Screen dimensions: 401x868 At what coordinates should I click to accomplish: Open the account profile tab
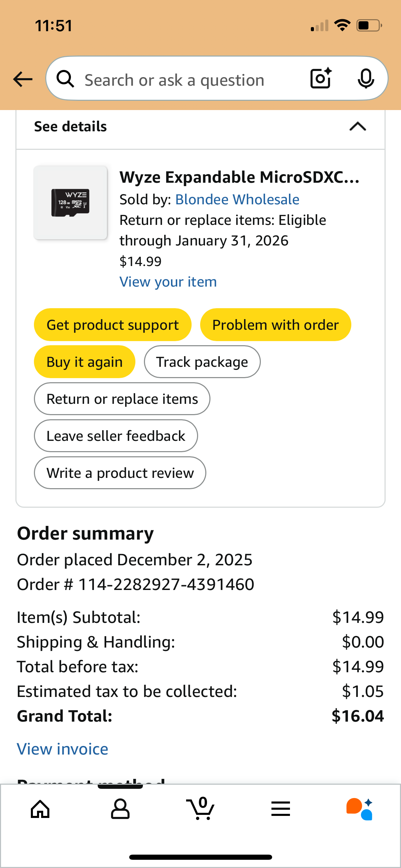[x=120, y=809]
